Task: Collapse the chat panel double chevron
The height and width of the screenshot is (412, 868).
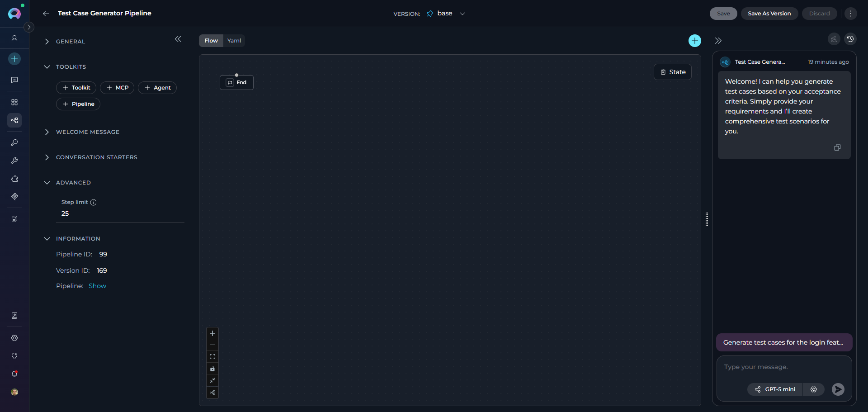Action: [718, 41]
